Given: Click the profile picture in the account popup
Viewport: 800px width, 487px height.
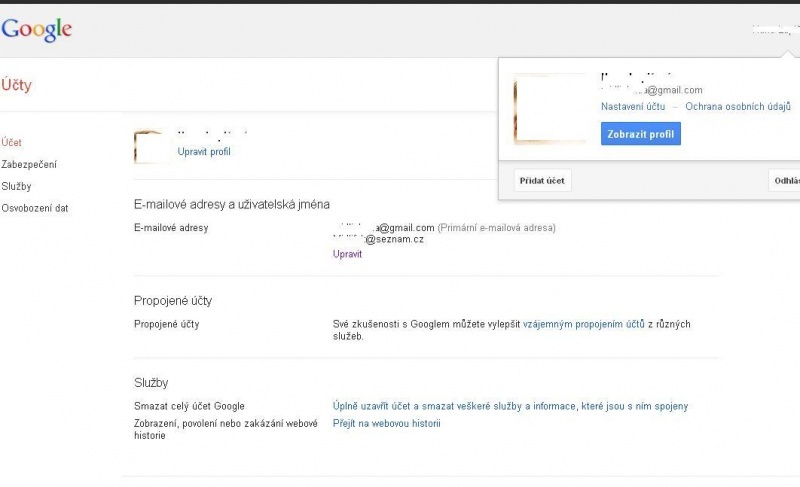Looking at the screenshot, I should coord(549,108).
